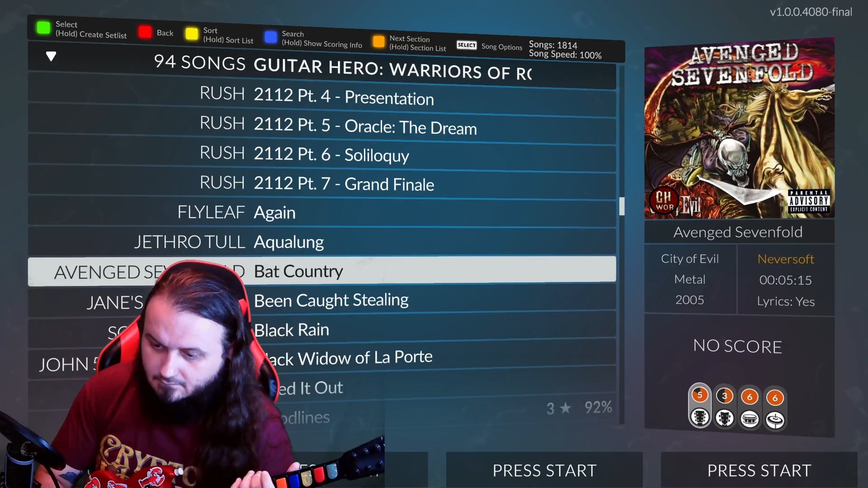The width and height of the screenshot is (868, 488).
Task: Select the lead guitar difficulty icon
Action: [700, 417]
